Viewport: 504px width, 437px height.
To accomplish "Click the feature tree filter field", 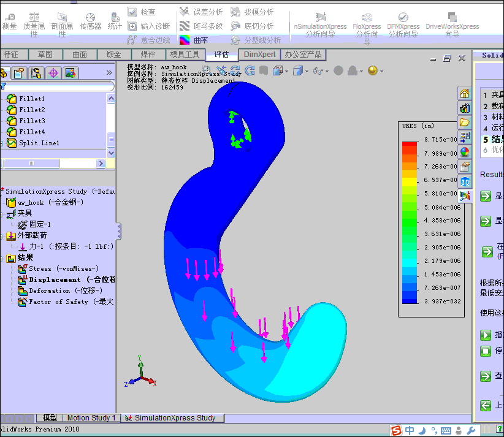I will point(58,86).
